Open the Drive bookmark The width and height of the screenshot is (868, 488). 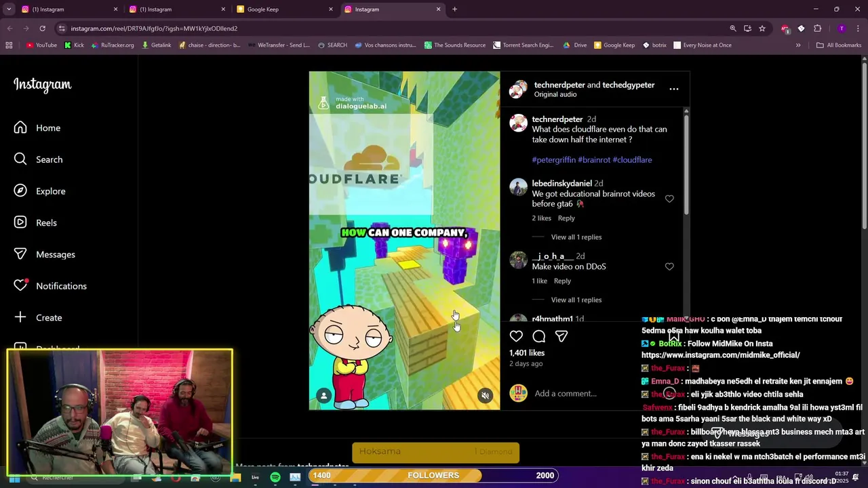click(575, 45)
